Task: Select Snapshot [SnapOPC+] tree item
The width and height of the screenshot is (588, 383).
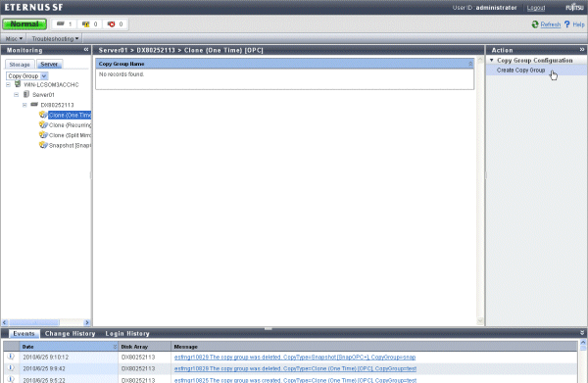Action: [x=70, y=145]
